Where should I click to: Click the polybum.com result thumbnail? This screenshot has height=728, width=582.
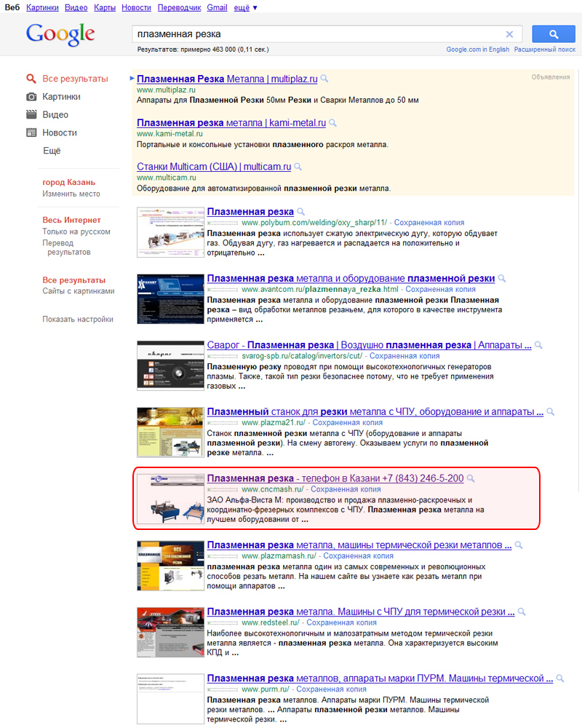(x=171, y=232)
